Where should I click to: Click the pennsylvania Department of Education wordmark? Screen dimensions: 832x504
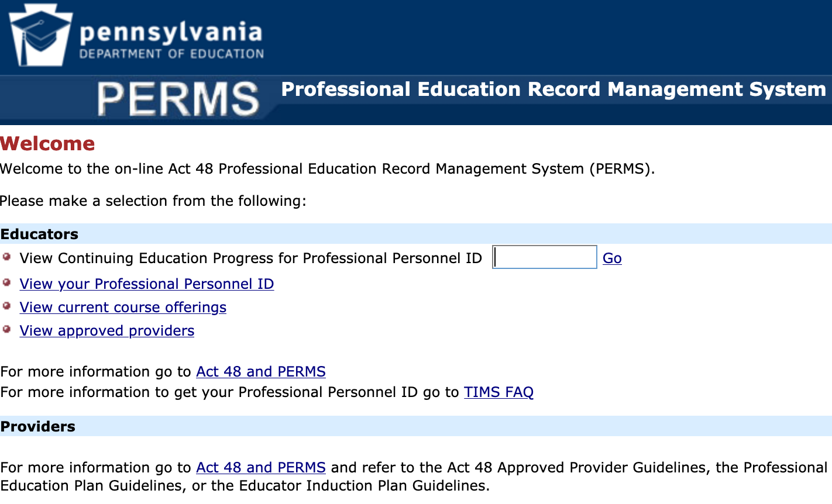[171, 40]
